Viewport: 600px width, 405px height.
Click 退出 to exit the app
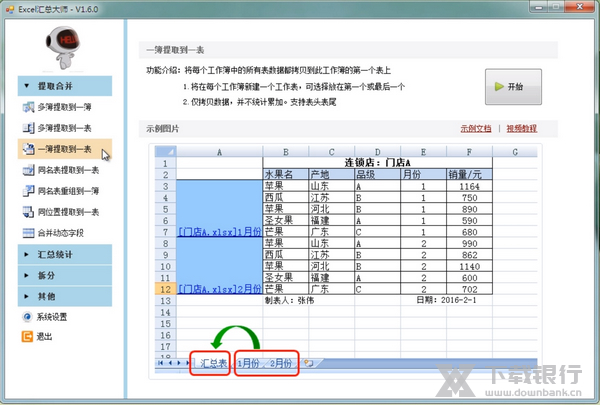coord(44,336)
